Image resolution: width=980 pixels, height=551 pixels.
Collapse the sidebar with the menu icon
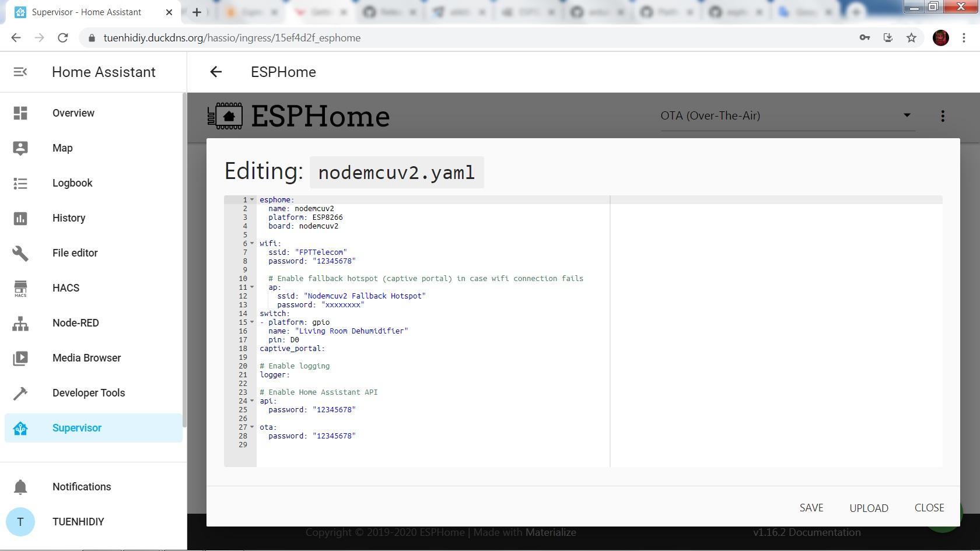click(x=20, y=72)
